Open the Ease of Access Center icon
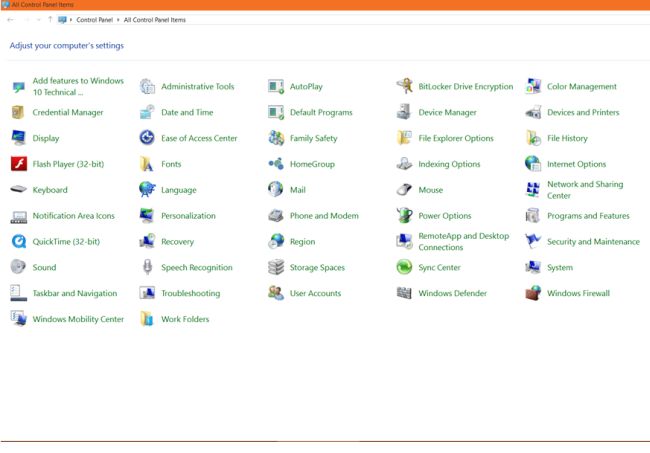This screenshot has width=650, height=453. [x=147, y=138]
